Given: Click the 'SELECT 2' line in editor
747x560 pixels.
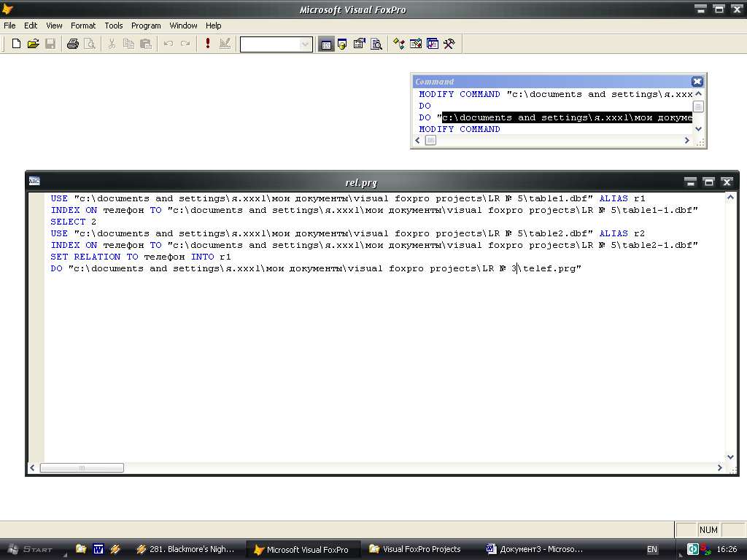Looking at the screenshot, I should (74, 222).
